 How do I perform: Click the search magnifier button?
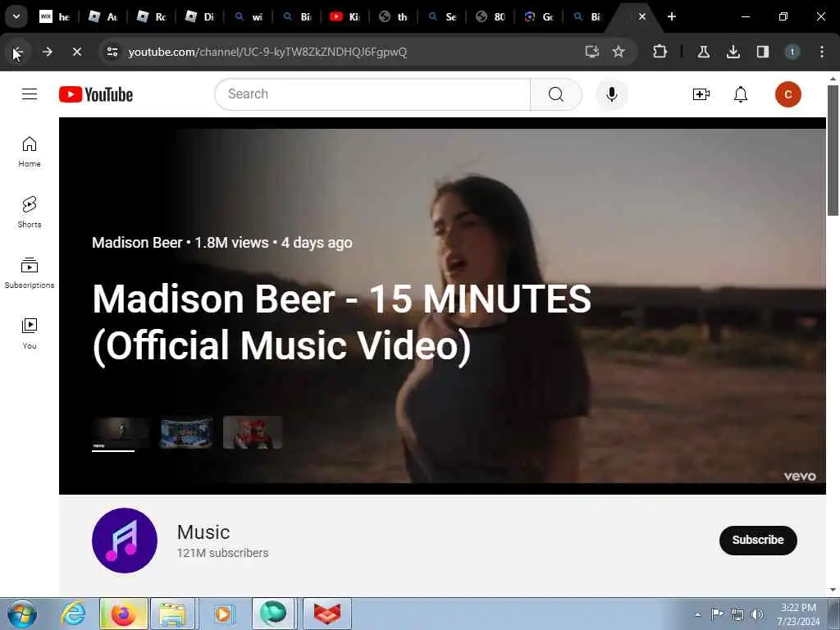556,94
